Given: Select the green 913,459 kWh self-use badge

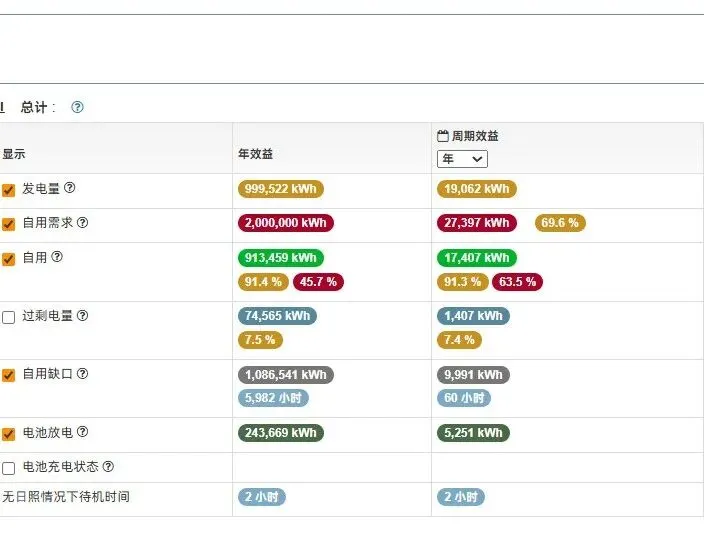Looking at the screenshot, I should (281, 258).
